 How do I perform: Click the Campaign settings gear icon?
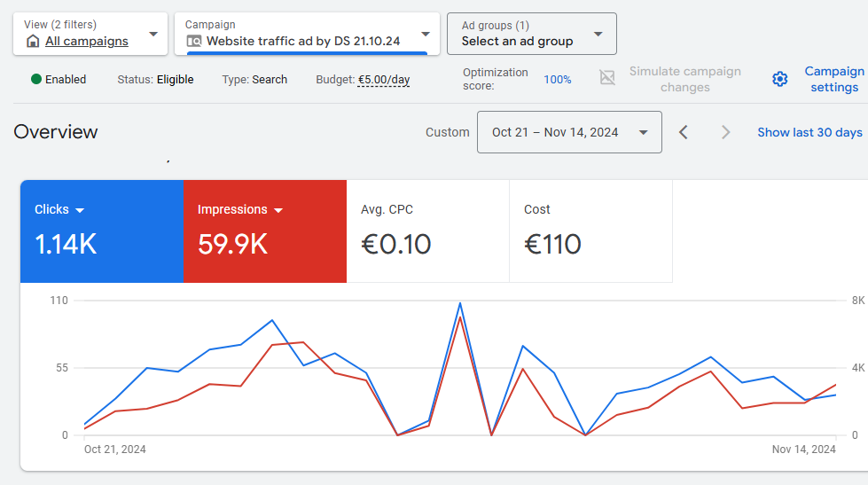point(780,79)
